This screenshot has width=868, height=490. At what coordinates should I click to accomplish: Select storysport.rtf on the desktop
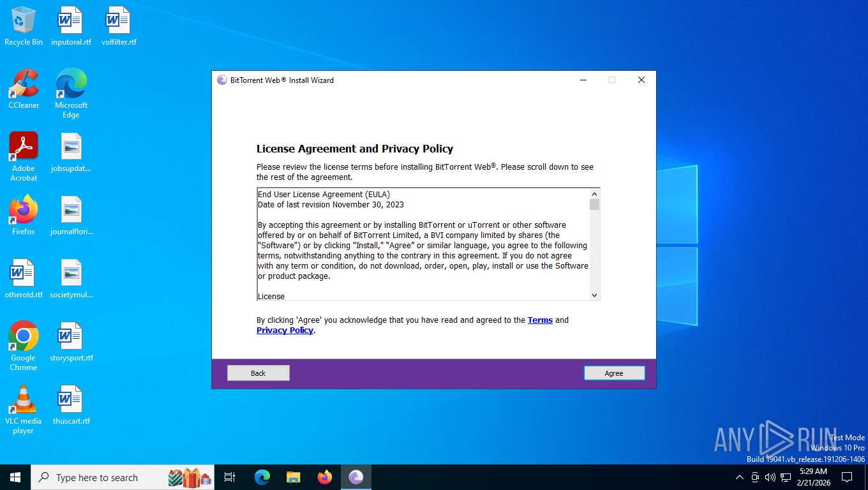(71, 342)
